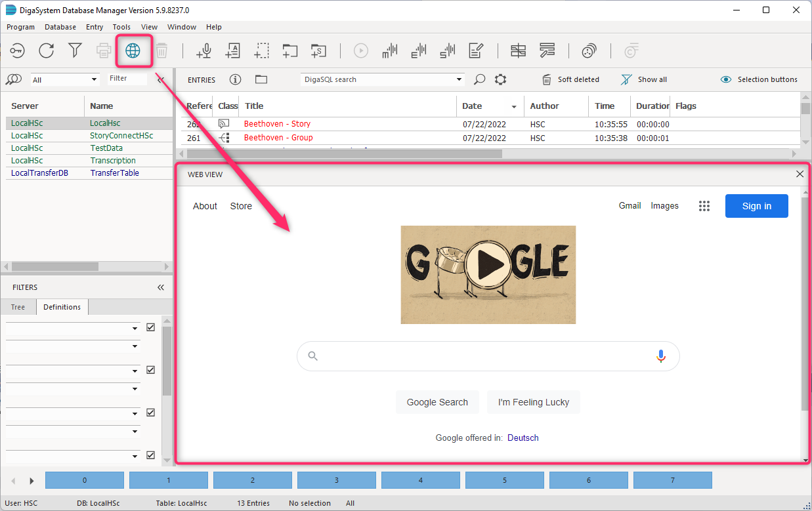812x511 pixels.
Task: Click the entries info icon
Action: click(x=235, y=79)
